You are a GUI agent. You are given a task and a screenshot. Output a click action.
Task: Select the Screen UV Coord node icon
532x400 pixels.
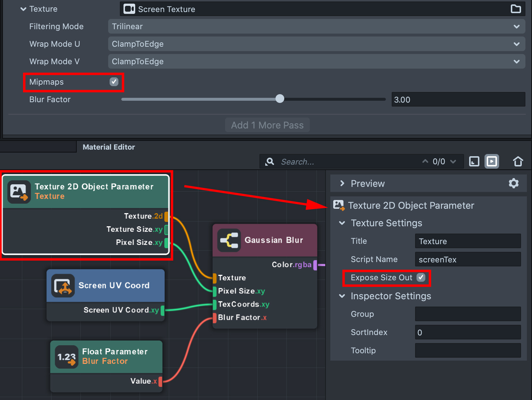63,286
